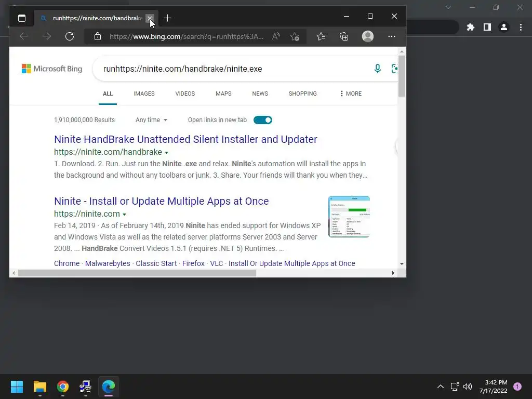The image size is (532, 399).
Task: Click the Bing search box text
Action: tap(182, 69)
